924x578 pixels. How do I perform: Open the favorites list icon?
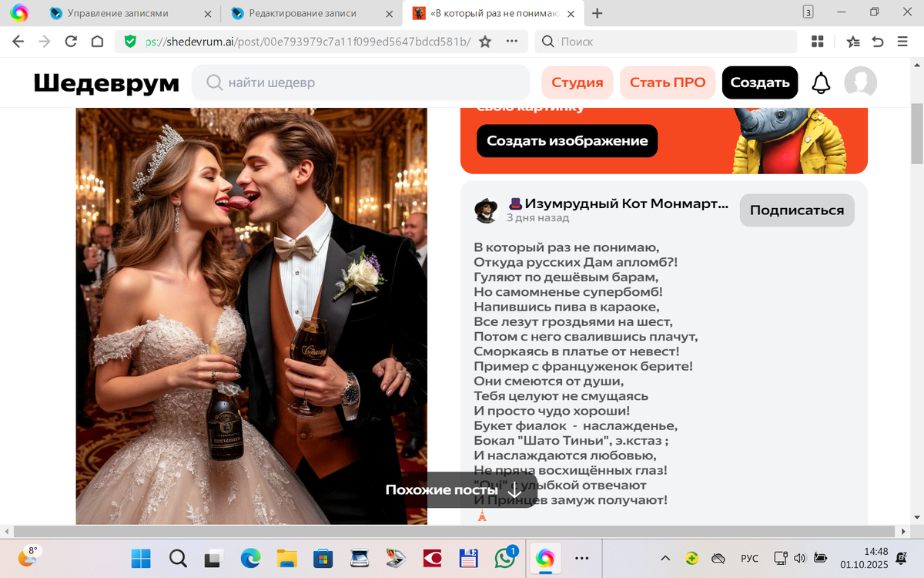coord(853,42)
